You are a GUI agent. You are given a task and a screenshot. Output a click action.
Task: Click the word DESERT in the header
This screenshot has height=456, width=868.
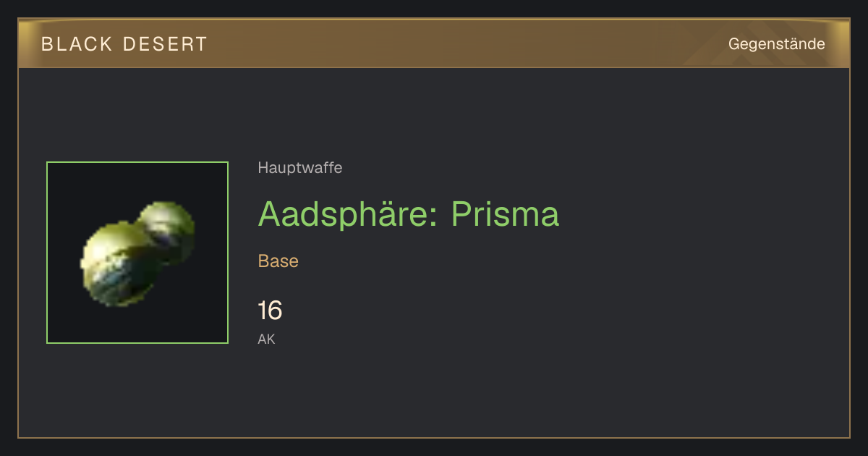click(166, 44)
